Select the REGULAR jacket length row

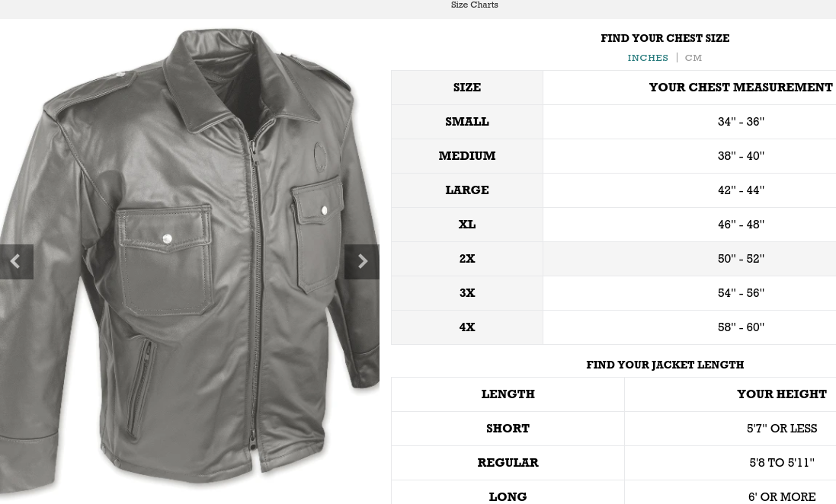613,463
